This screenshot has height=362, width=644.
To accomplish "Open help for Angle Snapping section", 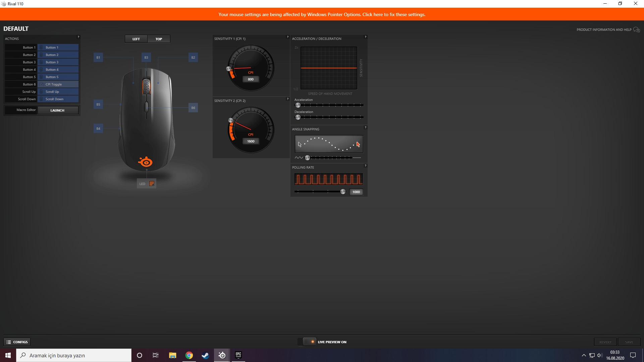I will coord(366,128).
